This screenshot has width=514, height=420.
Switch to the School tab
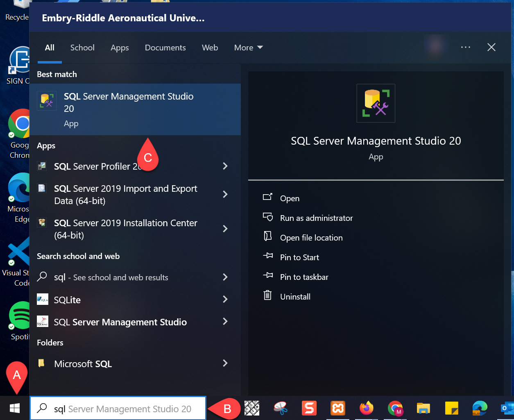(82, 48)
